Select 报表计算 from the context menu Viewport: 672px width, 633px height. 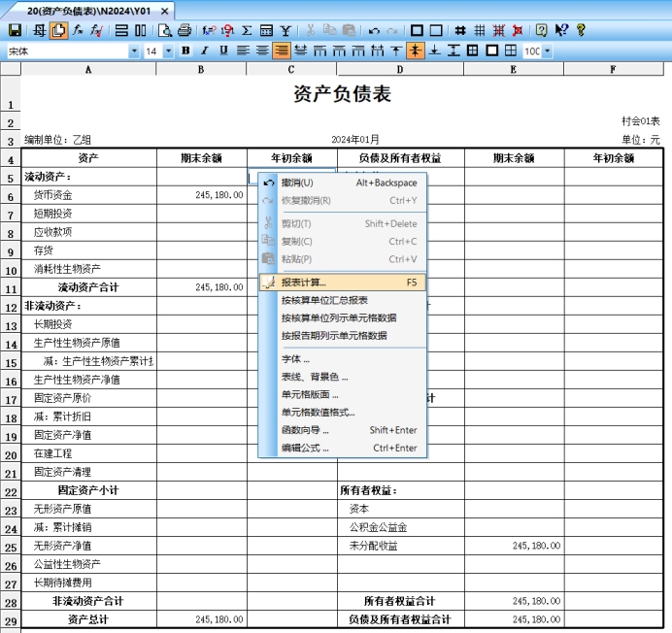pyautogui.click(x=303, y=282)
